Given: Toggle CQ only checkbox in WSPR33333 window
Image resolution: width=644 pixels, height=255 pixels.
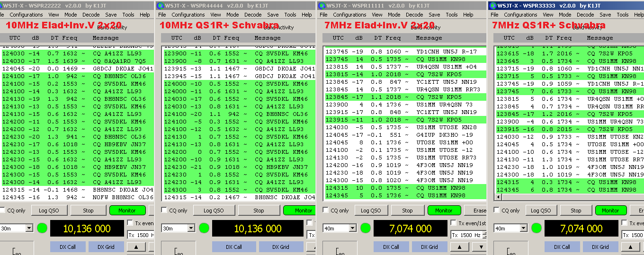Looking at the screenshot, I should click(497, 211).
